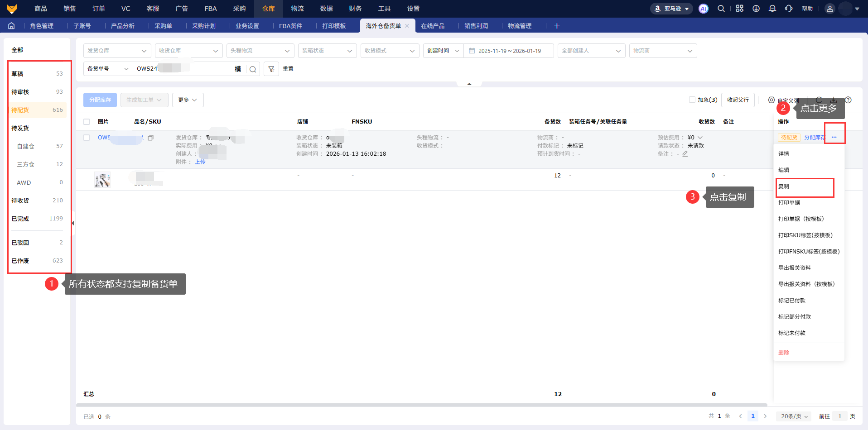Click the help question mark icon above table

tap(848, 100)
